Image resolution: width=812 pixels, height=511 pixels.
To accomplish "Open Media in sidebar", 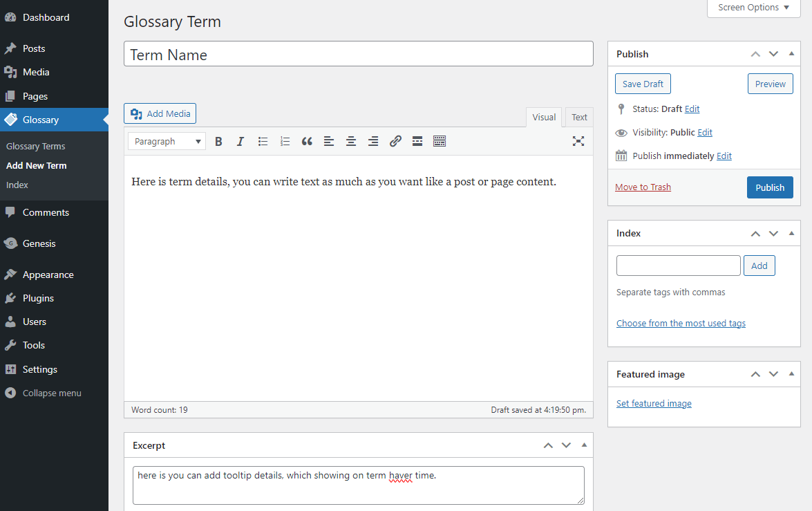I will (55, 72).
